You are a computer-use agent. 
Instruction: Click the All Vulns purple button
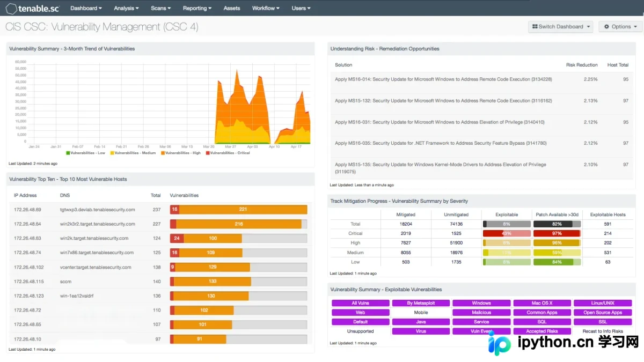(x=361, y=303)
